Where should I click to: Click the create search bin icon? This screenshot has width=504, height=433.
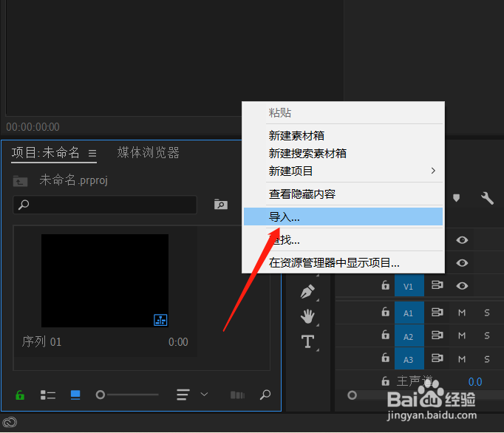pyautogui.click(x=221, y=204)
